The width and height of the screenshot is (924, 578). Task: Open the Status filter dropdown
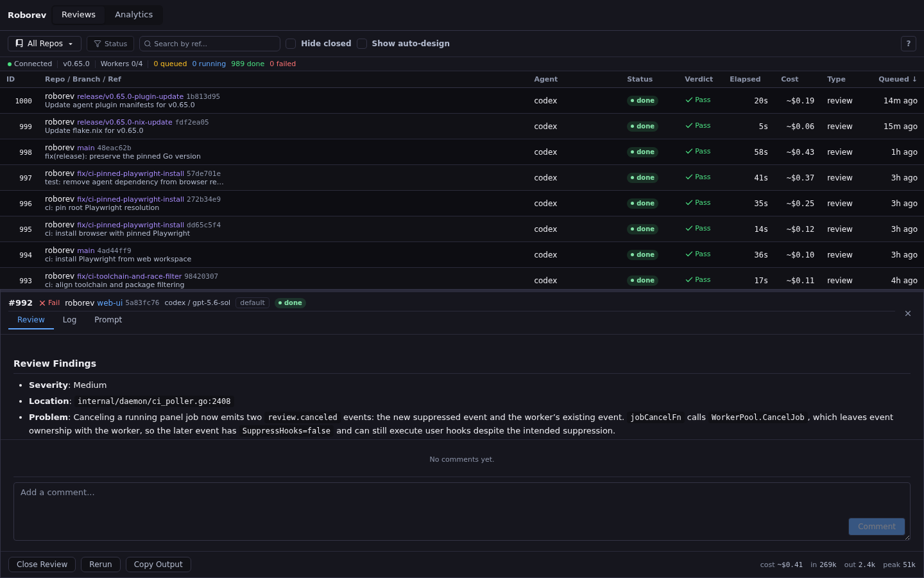[x=110, y=44]
